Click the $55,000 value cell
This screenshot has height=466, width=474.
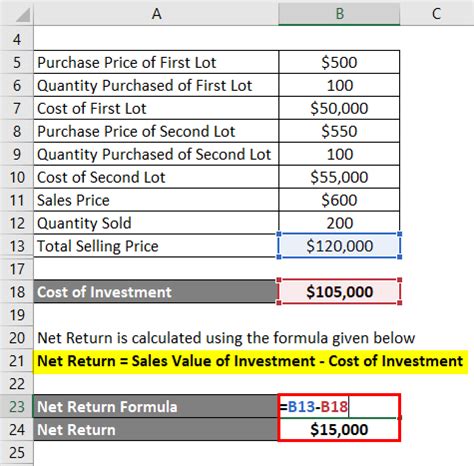click(339, 177)
